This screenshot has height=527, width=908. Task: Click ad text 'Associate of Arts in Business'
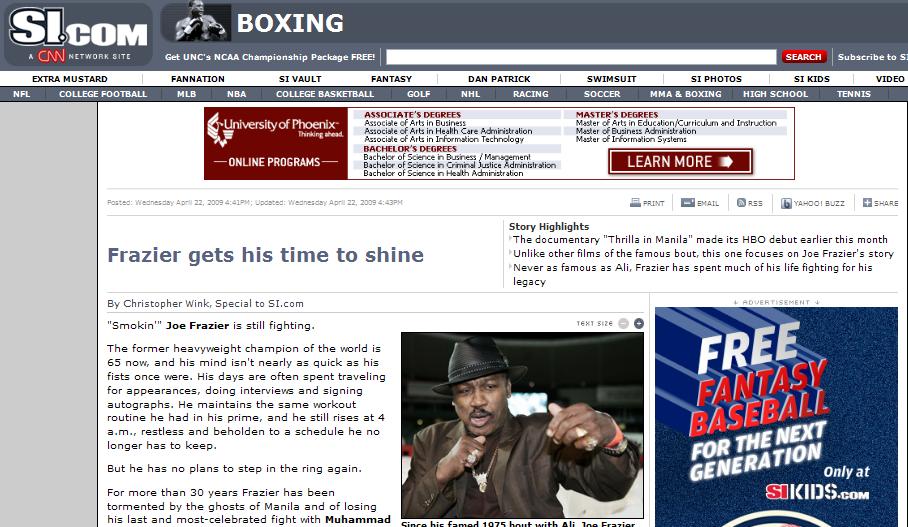(x=415, y=123)
